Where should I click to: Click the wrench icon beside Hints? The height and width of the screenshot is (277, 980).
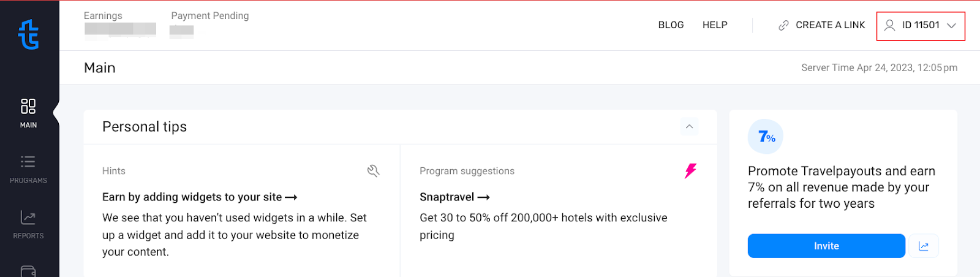[373, 171]
